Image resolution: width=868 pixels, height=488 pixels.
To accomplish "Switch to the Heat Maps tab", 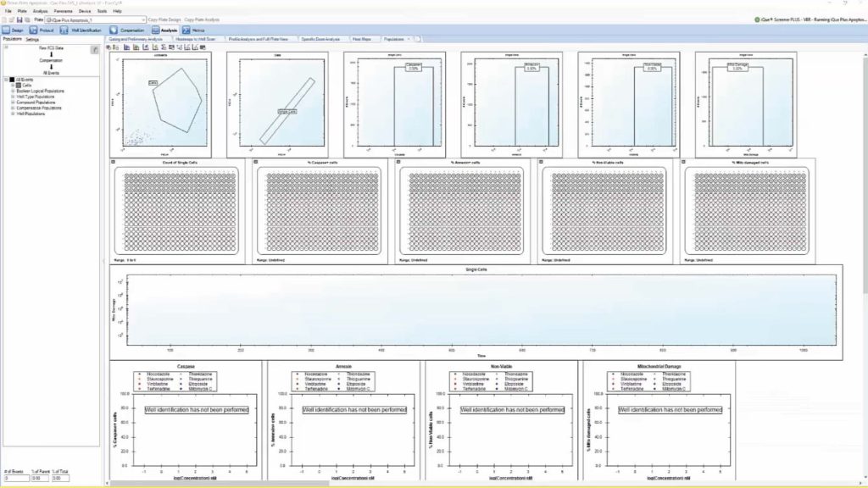I will pos(362,39).
